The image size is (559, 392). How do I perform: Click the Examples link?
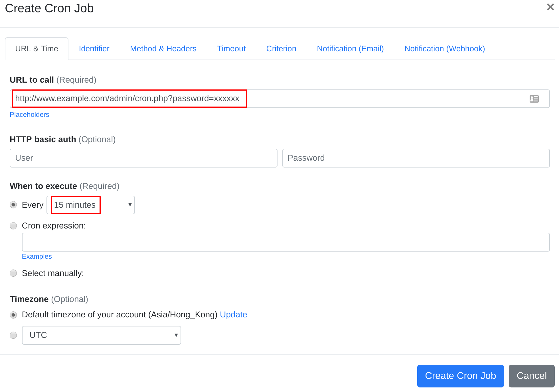click(37, 256)
